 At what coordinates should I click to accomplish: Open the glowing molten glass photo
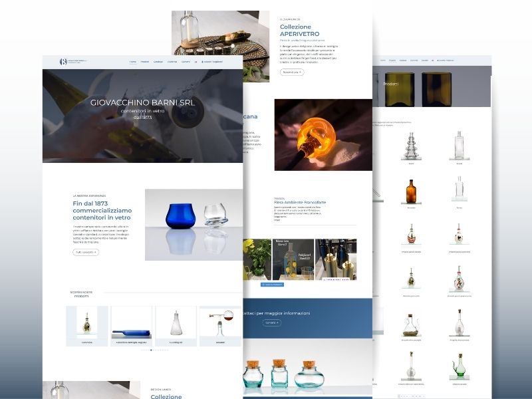(323, 135)
